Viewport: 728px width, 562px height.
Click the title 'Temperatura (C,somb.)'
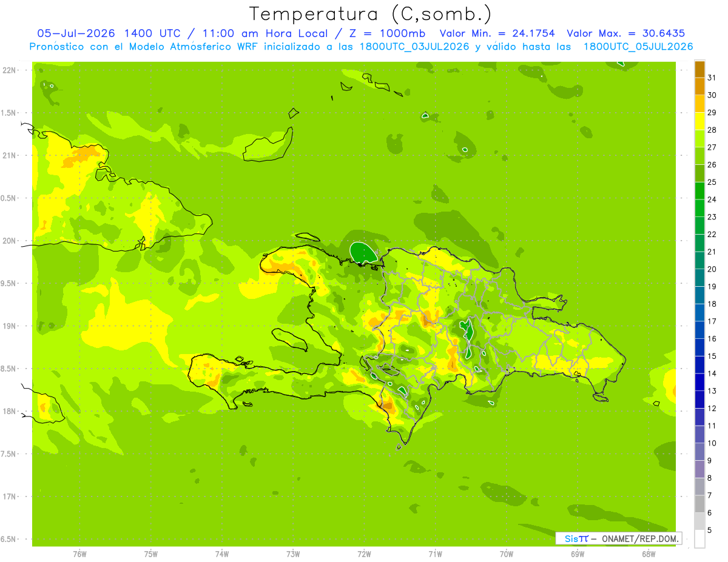(x=371, y=14)
